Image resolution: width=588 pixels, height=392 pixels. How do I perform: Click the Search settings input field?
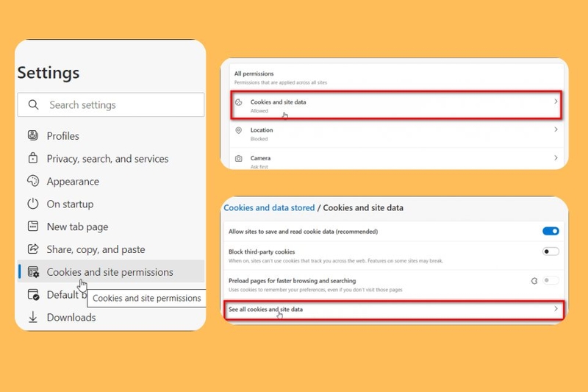[111, 104]
